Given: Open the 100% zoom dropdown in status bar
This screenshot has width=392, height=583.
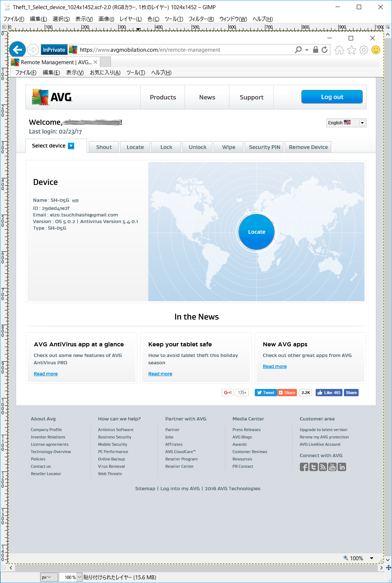Looking at the screenshot, I should click(80, 577).
